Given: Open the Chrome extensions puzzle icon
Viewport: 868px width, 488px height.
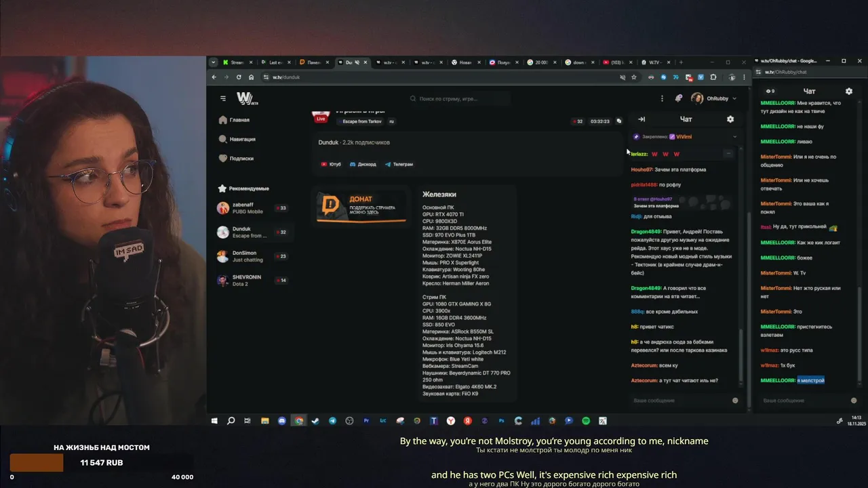Looking at the screenshot, I should click(713, 77).
